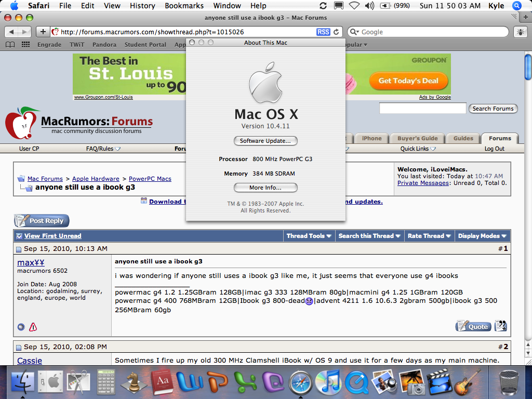
Task: Launch Microsoft PowerPoint from the Dock
Action: [x=218, y=383]
